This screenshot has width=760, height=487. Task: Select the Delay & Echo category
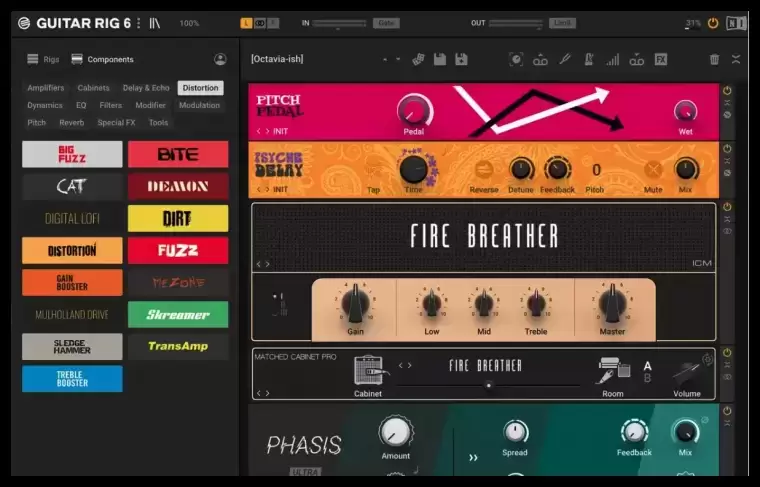146,88
